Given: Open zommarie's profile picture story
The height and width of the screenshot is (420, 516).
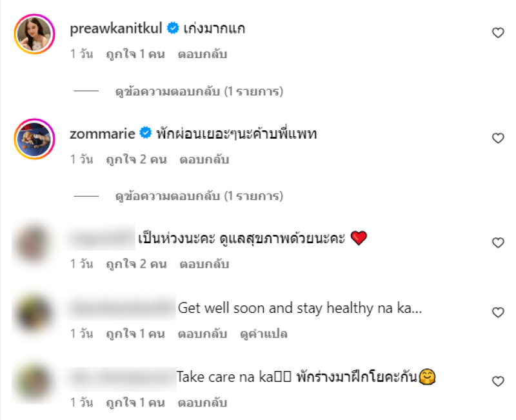Looking at the screenshot, I should (34, 139).
